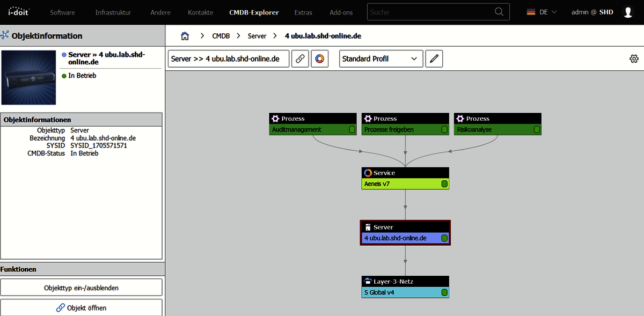The width and height of the screenshot is (644, 316).
Task: Open the DE language dropdown
Action: pyautogui.click(x=542, y=12)
